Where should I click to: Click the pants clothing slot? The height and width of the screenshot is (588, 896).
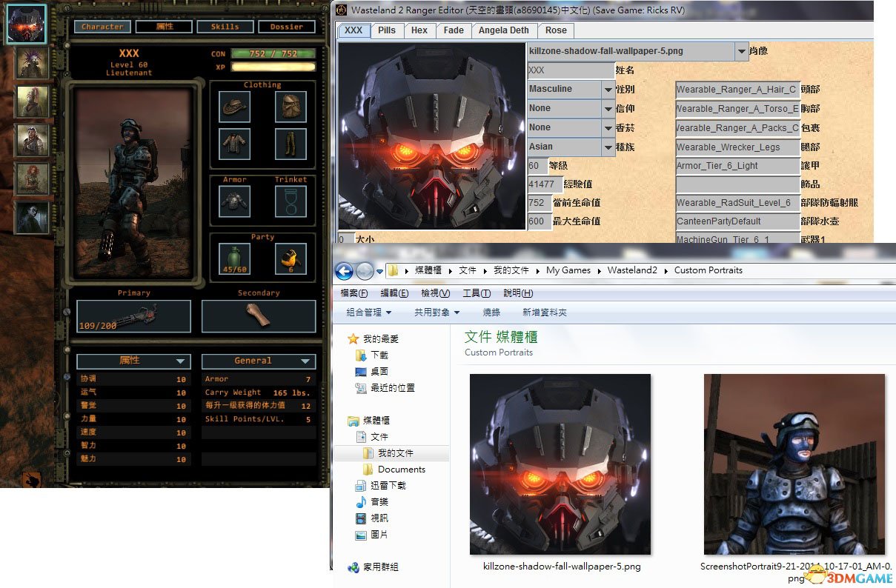click(291, 143)
